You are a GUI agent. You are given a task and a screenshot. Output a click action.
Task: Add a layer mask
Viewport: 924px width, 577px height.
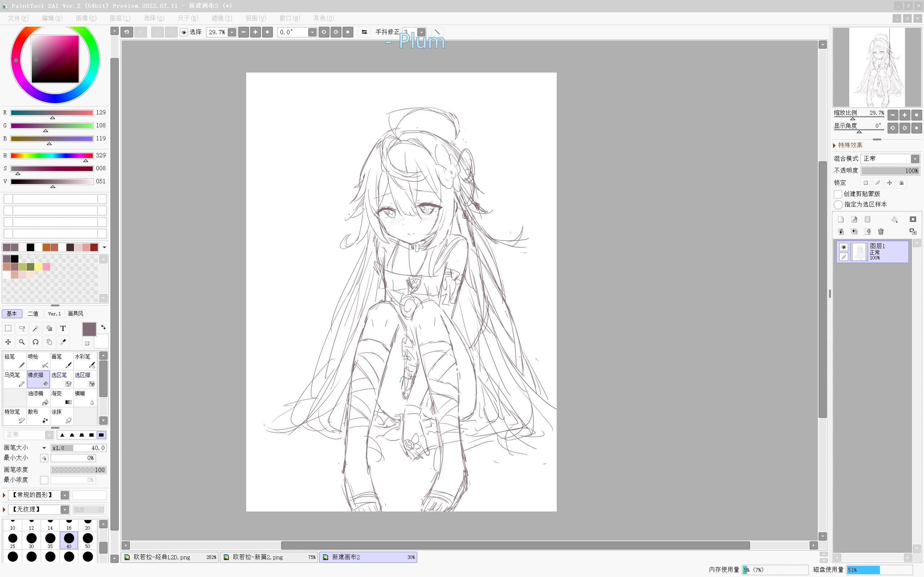coord(912,219)
